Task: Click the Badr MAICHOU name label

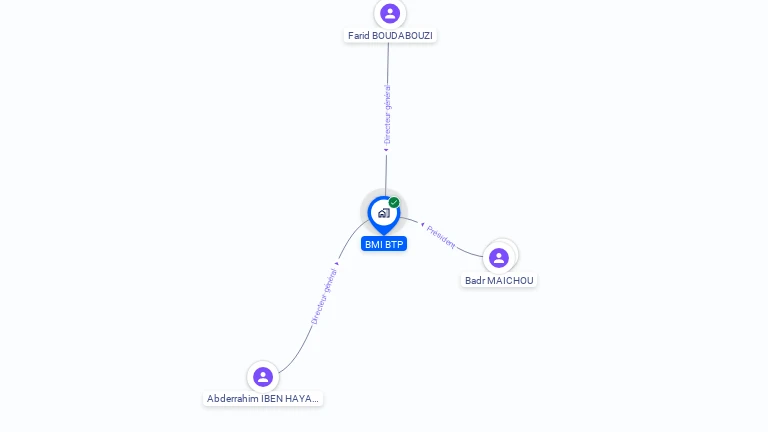Action: coord(499,281)
